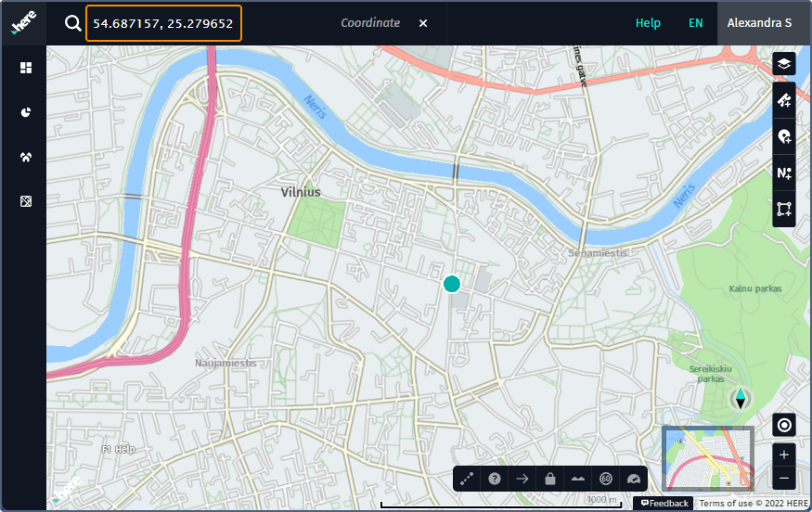Click the map layers icon
Image resolution: width=812 pixels, height=512 pixels.
(x=784, y=64)
